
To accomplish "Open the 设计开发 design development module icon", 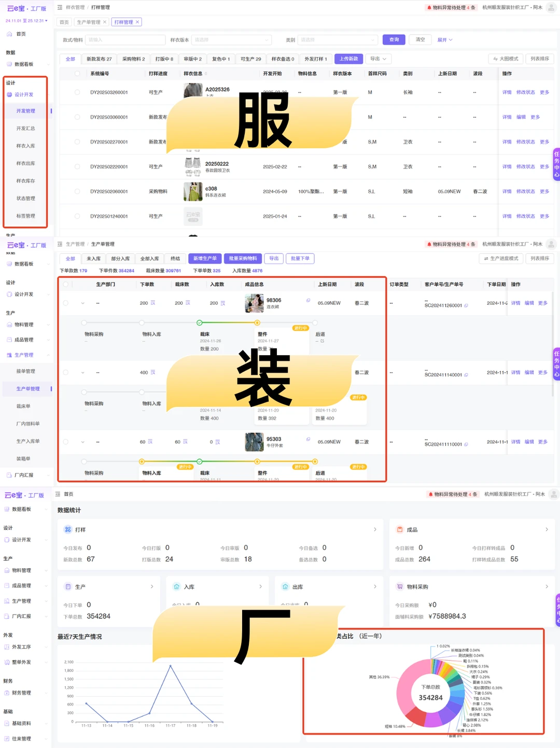I will tap(9, 94).
